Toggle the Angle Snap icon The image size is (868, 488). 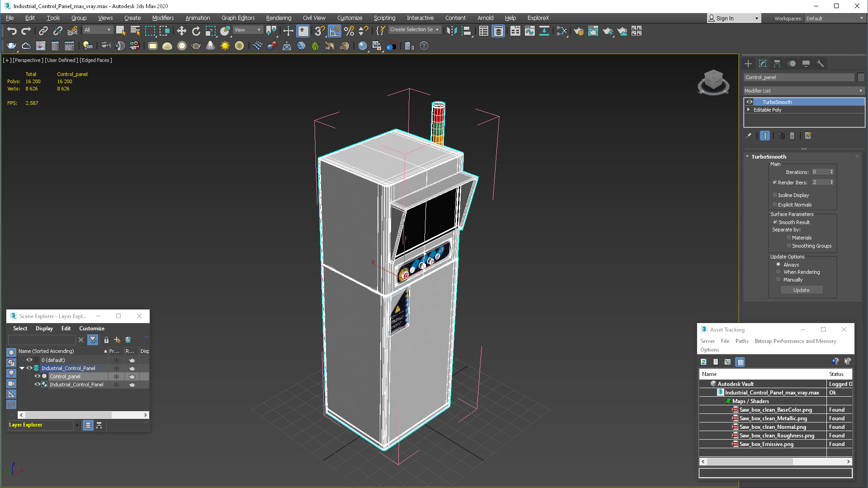[x=334, y=31]
